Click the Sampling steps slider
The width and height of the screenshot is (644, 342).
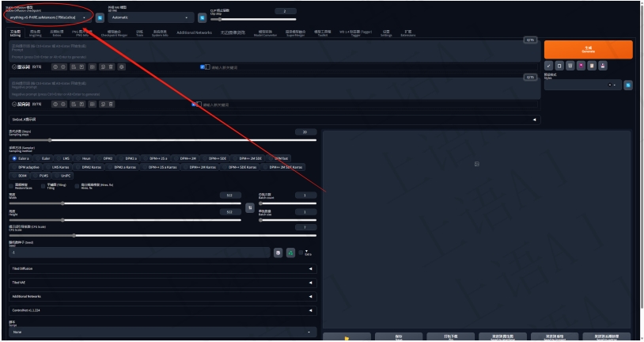pyautogui.click(x=158, y=140)
